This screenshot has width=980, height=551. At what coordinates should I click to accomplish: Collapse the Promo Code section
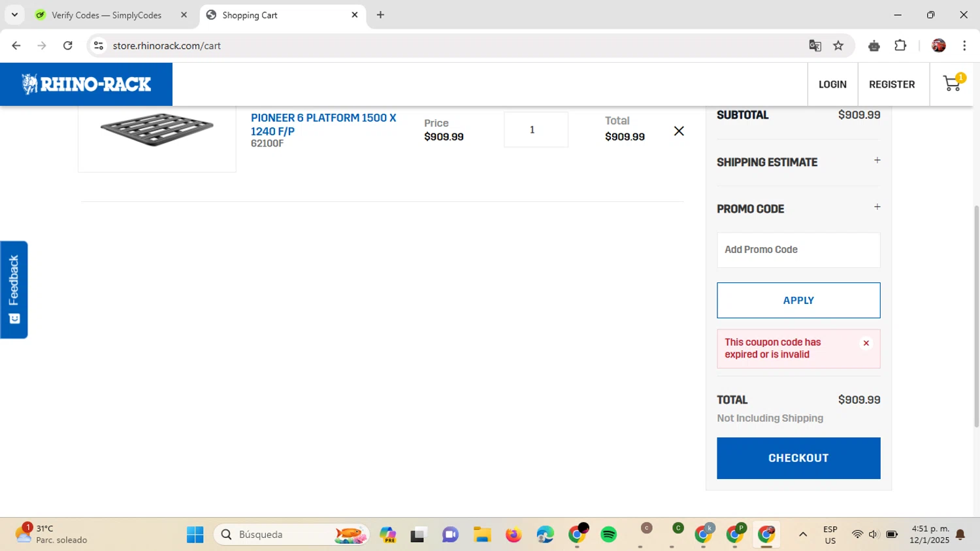(x=877, y=207)
